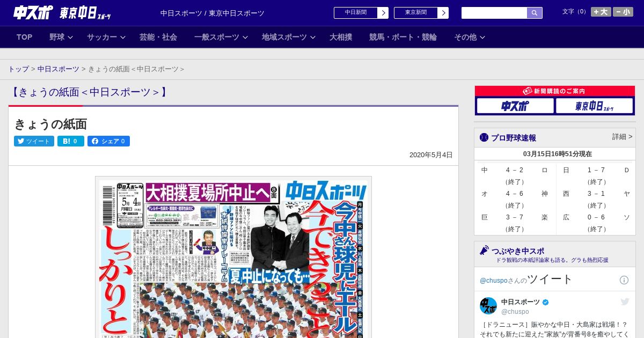Expand the サッカー dropdown menu
Image resolution: width=644 pixels, height=338 pixels.
coord(106,37)
